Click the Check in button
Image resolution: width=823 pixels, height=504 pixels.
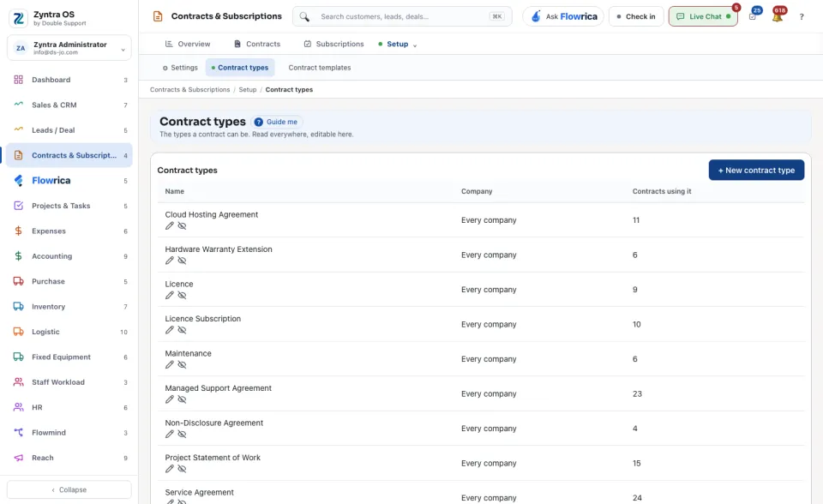(636, 16)
